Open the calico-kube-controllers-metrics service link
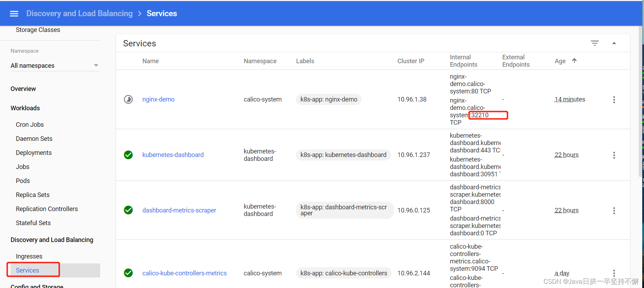This screenshot has width=644, height=288. [185, 273]
